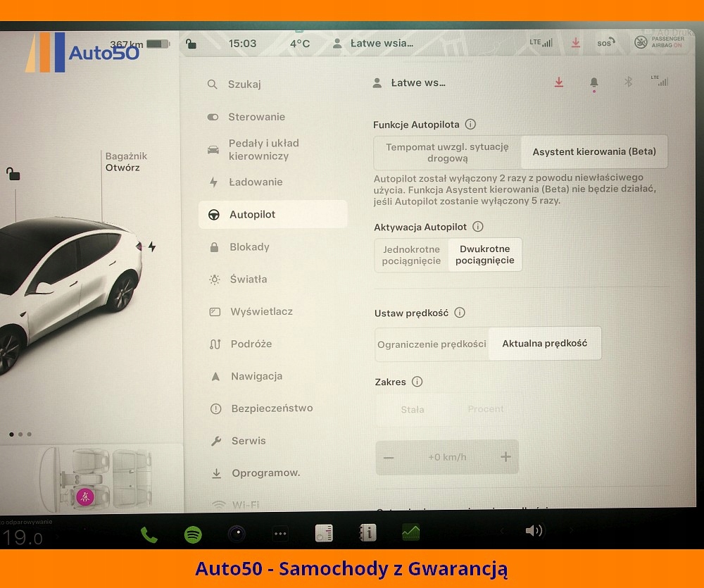Tap the charge port lightning icon on car
Image resolution: width=704 pixels, height=588 pixels.
click(x=152, y=246)
